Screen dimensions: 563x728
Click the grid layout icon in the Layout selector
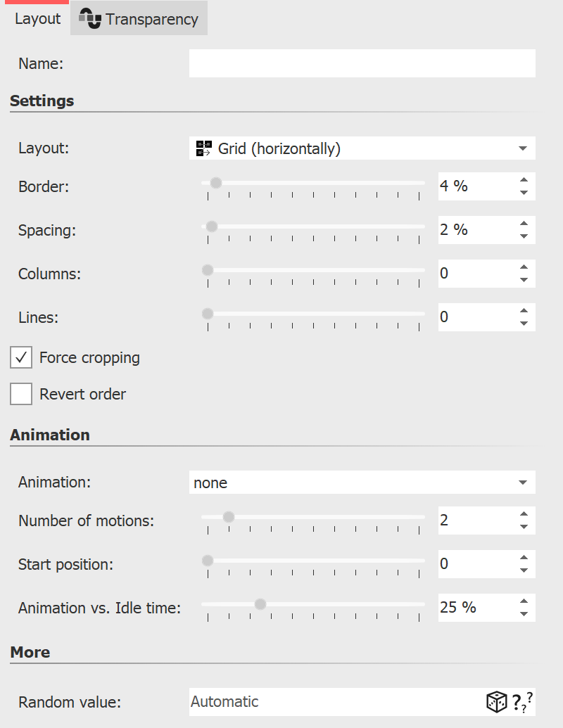pyautogui.click(x=203, y=148)
